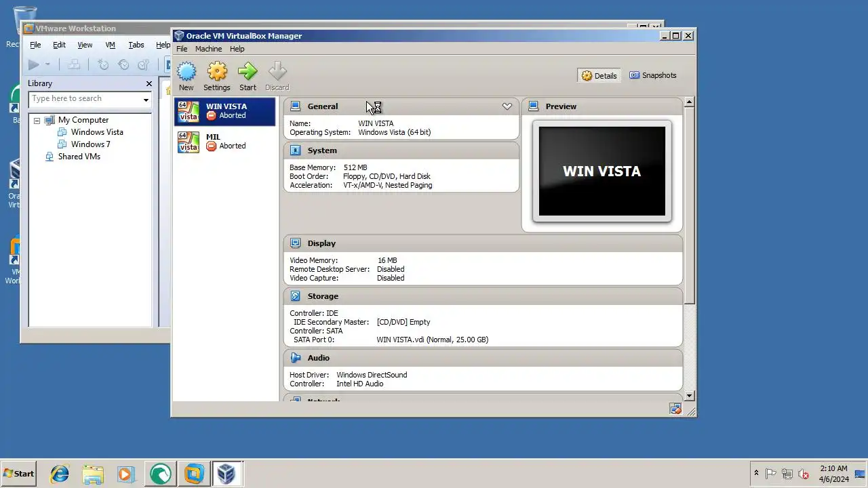Open the General settings link heading
Screen dimensions: 868x488
tap(322, 106)
